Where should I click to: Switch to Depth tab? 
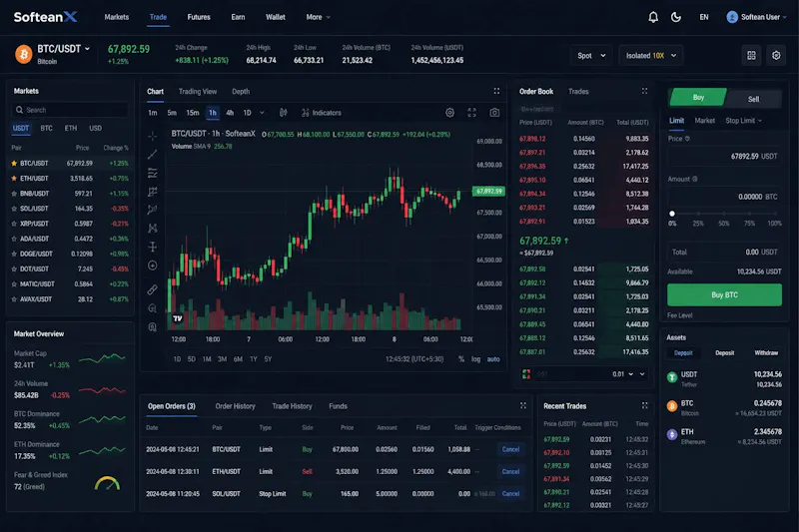point(241,92)
